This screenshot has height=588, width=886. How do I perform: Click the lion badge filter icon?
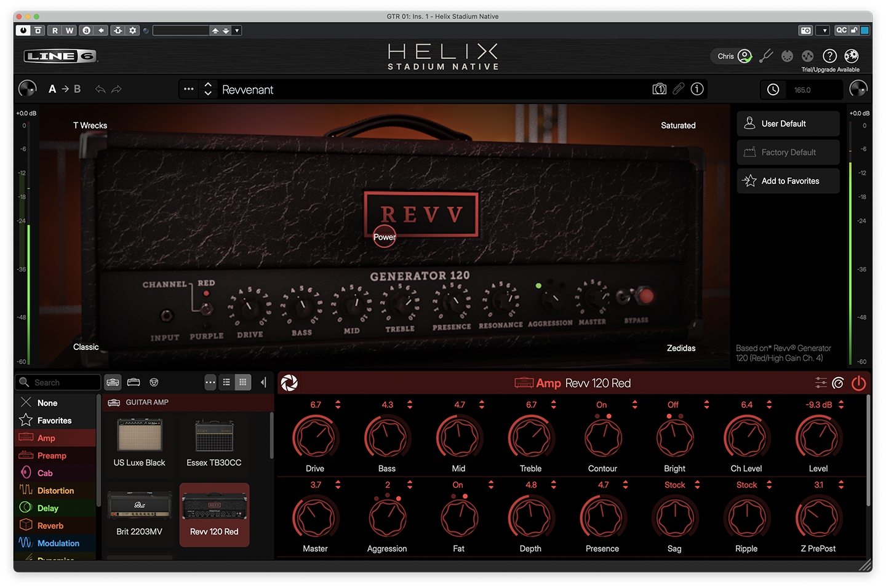(x=154, y=383)
